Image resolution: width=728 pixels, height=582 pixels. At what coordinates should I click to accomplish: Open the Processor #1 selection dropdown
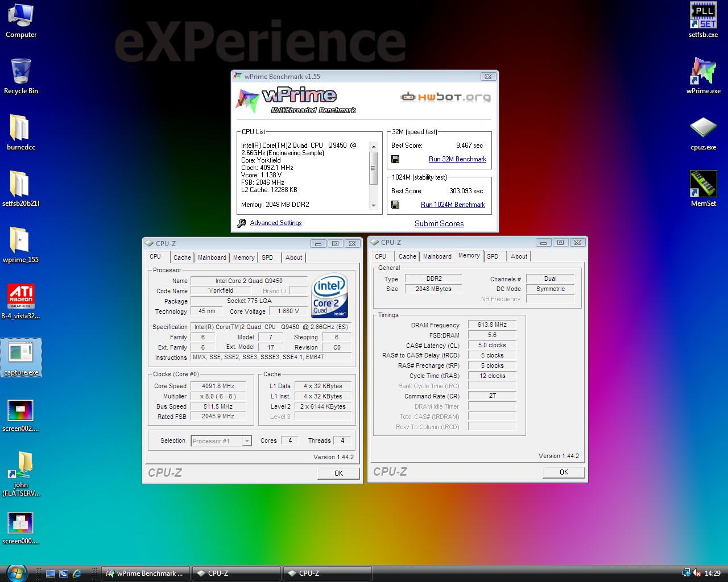point(221,441)
